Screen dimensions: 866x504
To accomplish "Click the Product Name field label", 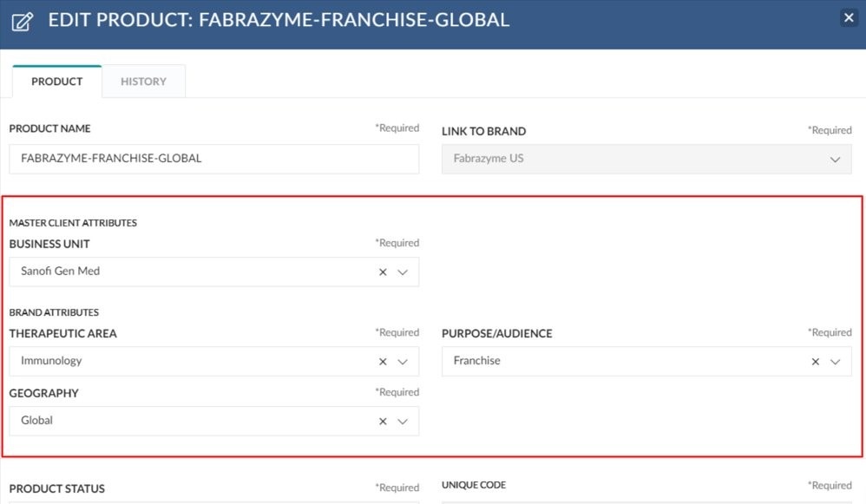I will [x=49, y=128].
